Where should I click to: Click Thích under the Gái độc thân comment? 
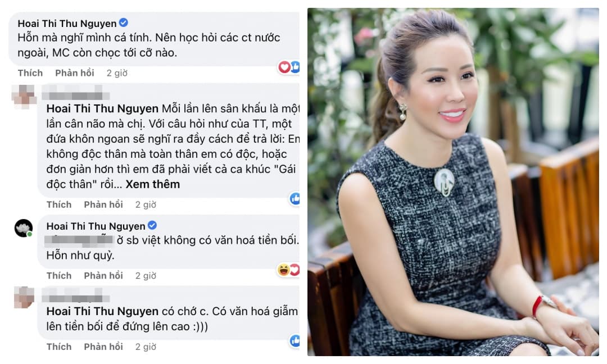59,204
